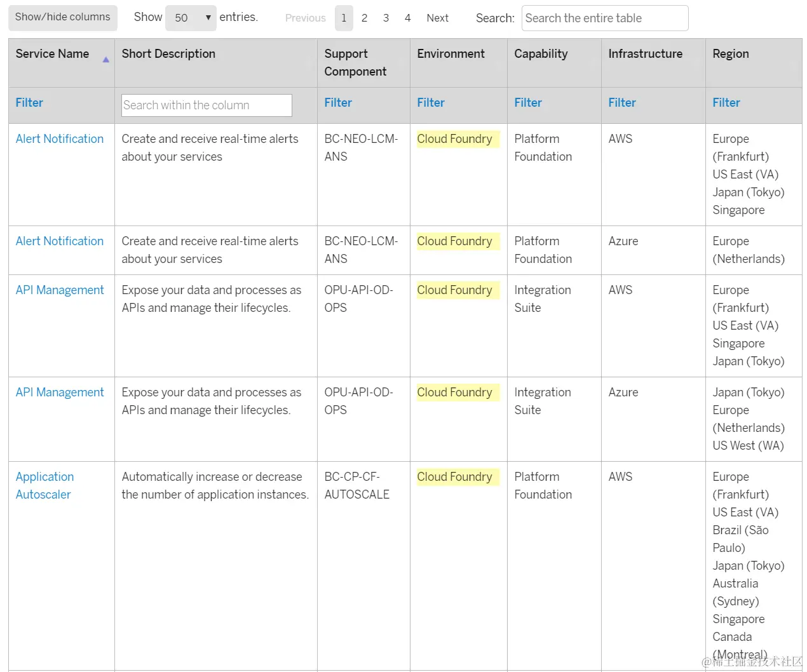Open Alert Notification link in Azure row
This screenshot has height=672, width=807.
click(x=60, y=241)
